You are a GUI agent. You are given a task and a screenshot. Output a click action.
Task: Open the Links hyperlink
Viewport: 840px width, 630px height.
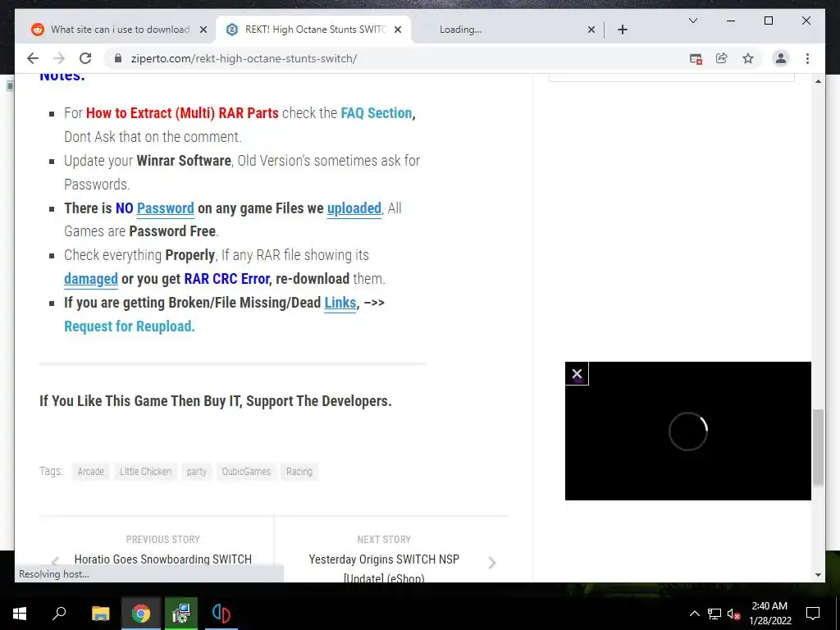[x=340, y=303]
